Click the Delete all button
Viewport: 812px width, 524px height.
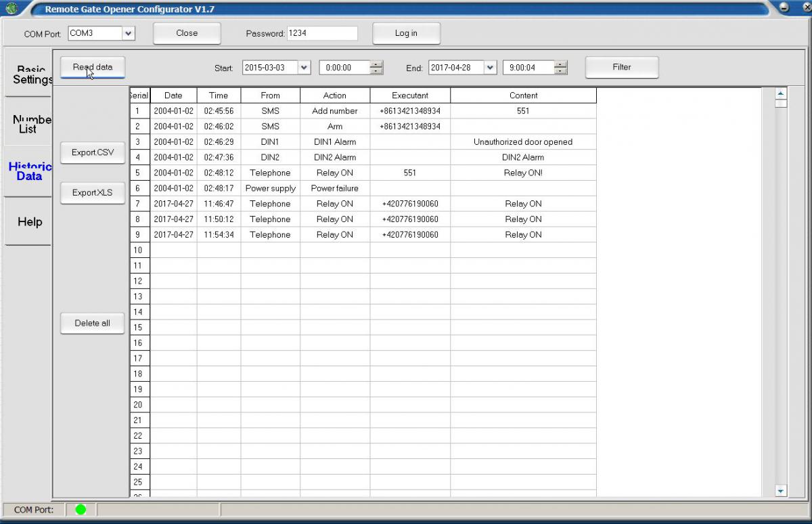93,323
